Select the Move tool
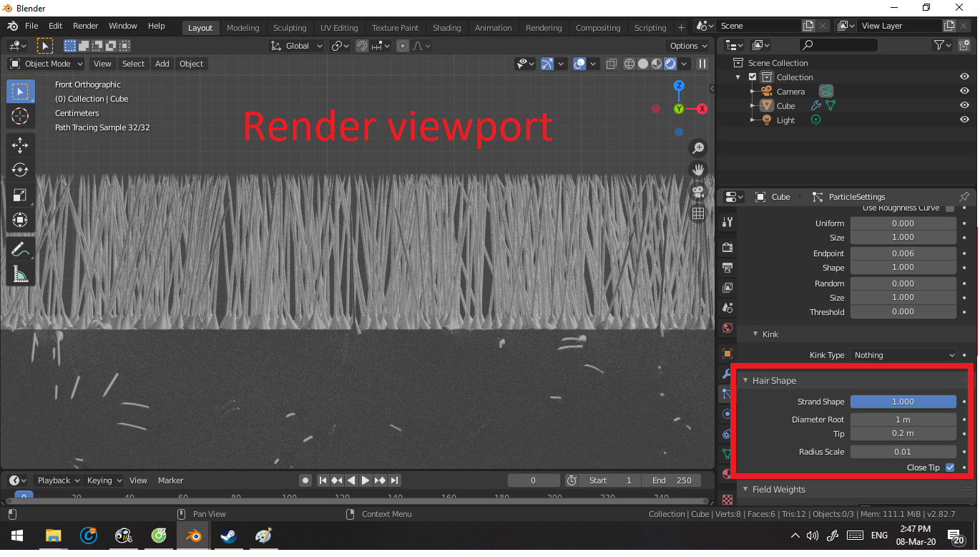This screenshot has height=557, width=980. coord(20,145)
